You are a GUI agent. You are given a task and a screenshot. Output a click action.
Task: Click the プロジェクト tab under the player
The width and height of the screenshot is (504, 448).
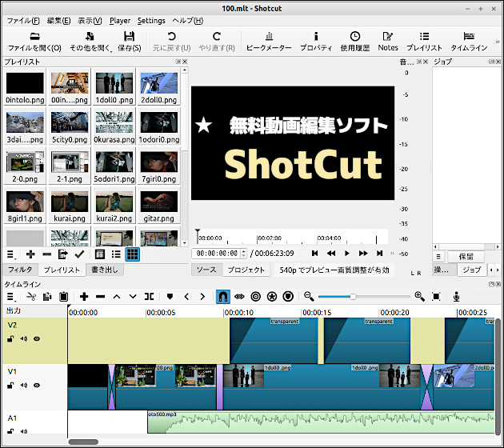[x=246, y=270]
